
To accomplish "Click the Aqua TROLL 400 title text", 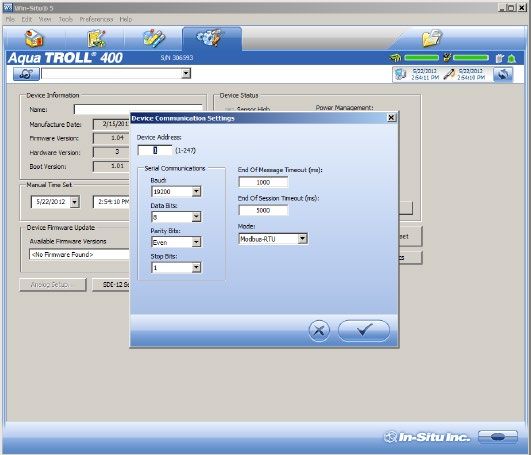I will tap(65, 58).
